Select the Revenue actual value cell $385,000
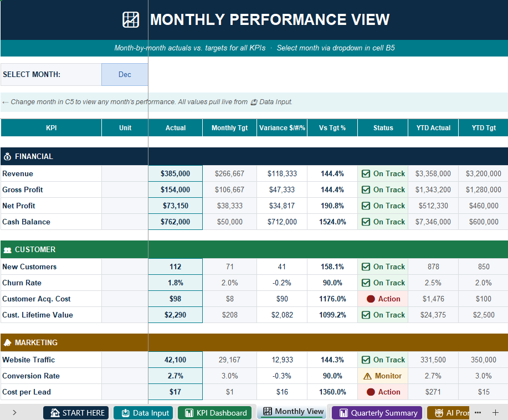This screenshot has height=420, width=508. 175,173
